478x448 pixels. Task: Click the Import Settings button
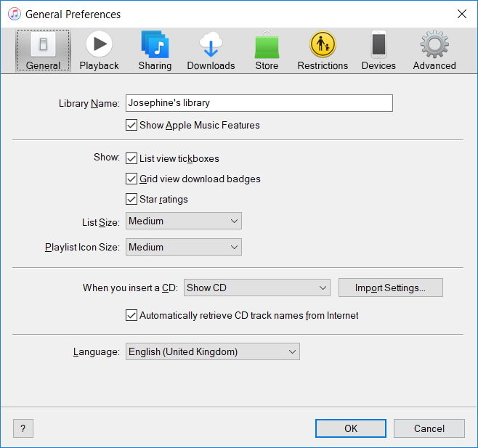[391, 288]
